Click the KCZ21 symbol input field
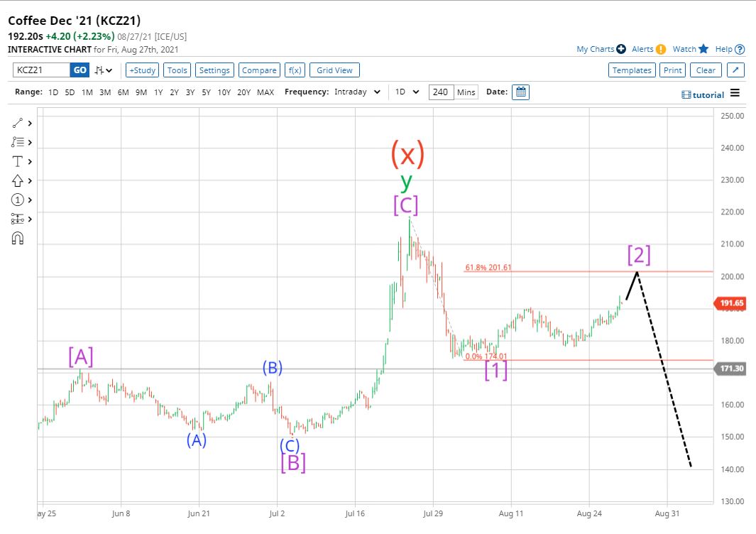This screenshot has height=534, width=756. click(x=41, y=70)
